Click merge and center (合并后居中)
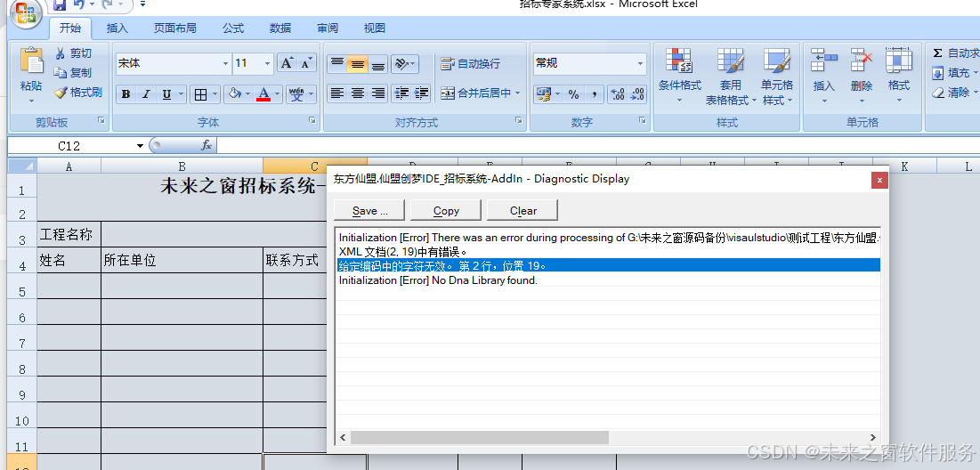 pos(475,93)
